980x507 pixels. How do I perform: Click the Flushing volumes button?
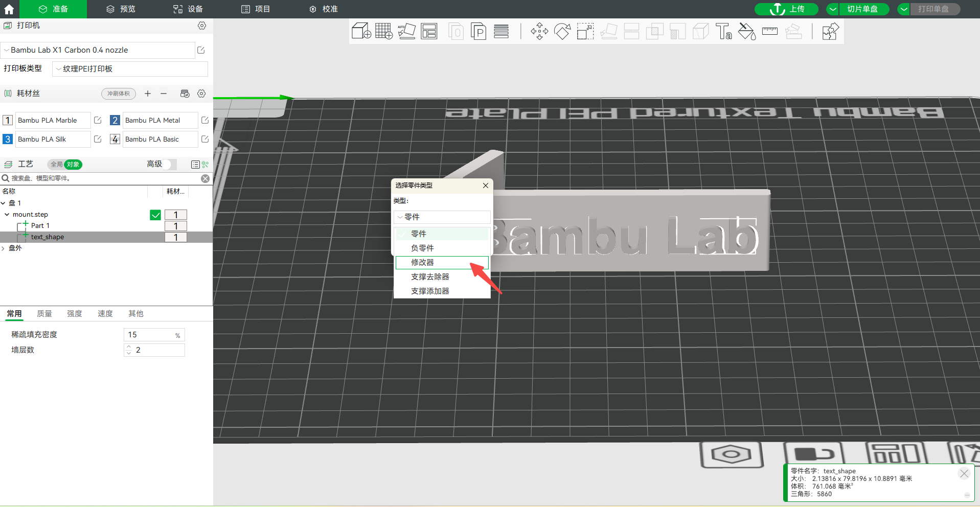(x=119, y=94)
